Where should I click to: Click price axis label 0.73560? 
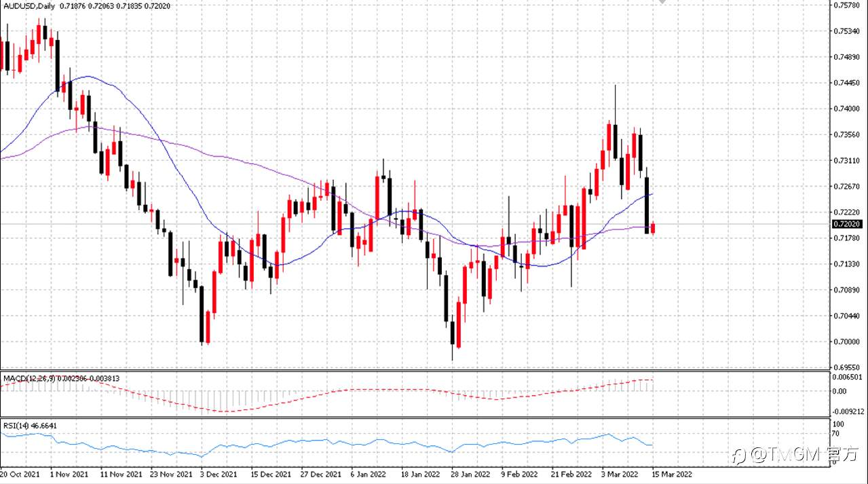pyautogui.click(x=846, y=134)
